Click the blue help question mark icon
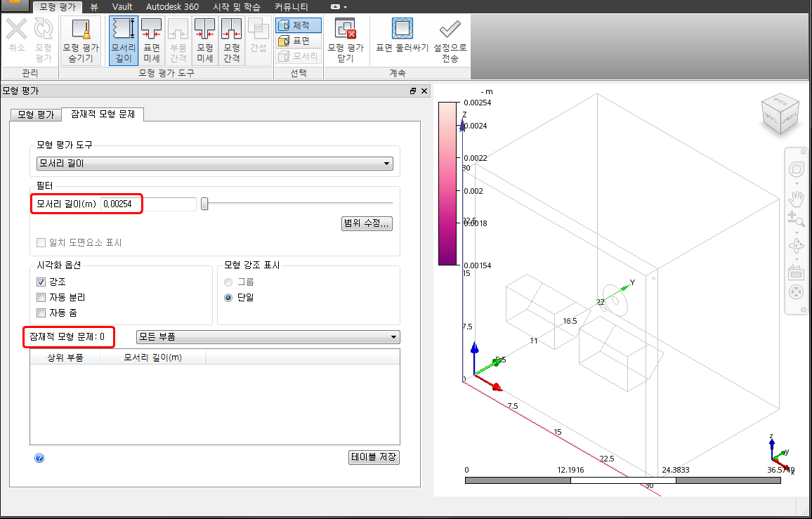This screenshot has width=812, height=519. [x=39, y=458]
